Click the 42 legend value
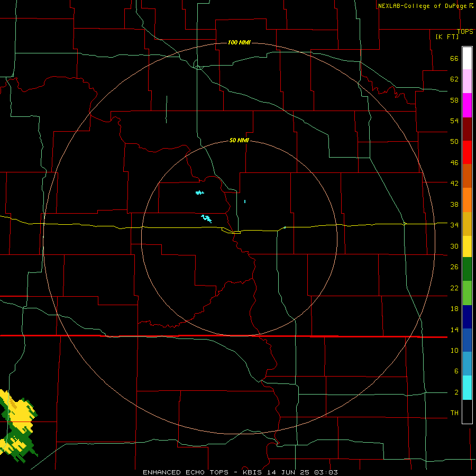Image resolution: width=476 pixels, height=476 pixels. (x=454, y=183)
